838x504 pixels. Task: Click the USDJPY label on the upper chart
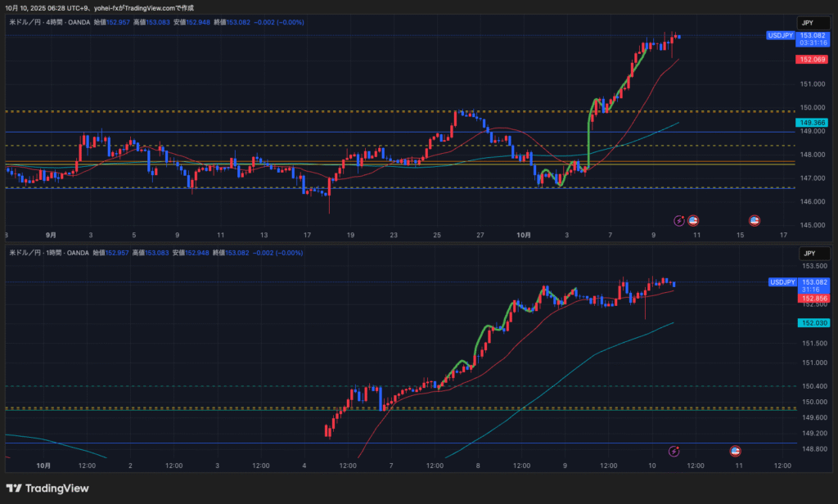point(779,36)
